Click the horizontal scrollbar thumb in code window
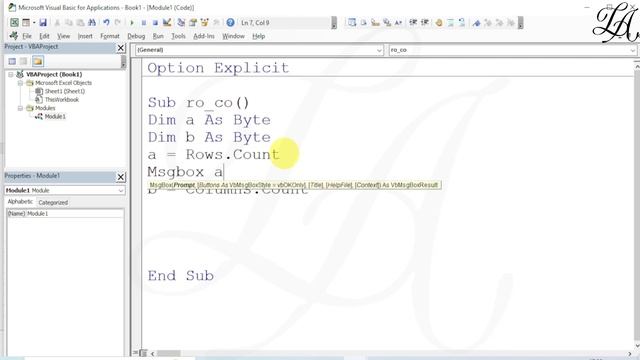 169,353
